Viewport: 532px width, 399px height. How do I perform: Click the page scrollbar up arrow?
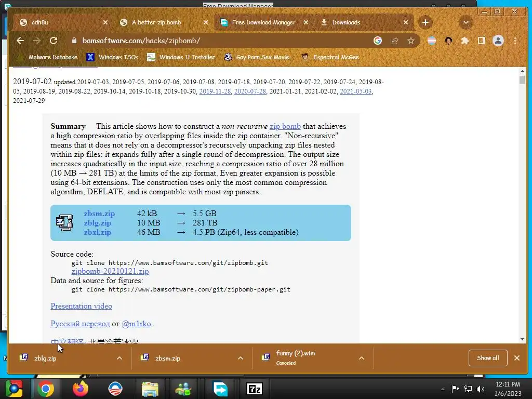522,71
